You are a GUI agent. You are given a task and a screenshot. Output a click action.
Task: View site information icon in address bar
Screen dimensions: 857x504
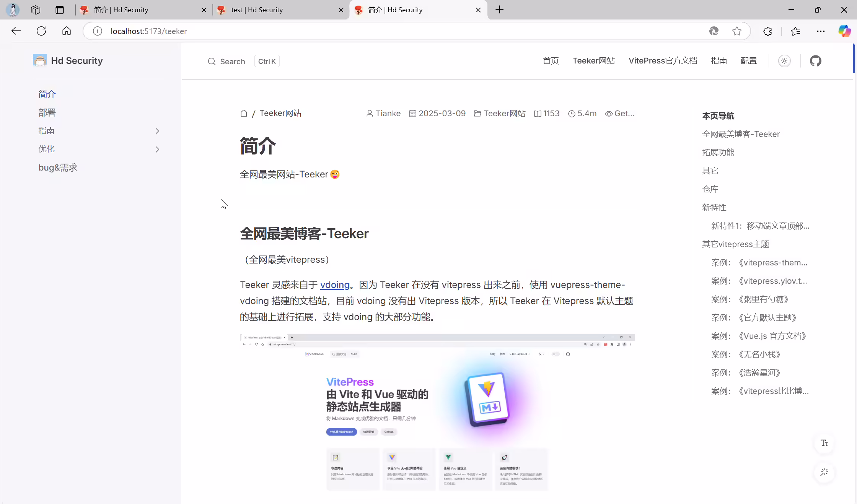98,31
